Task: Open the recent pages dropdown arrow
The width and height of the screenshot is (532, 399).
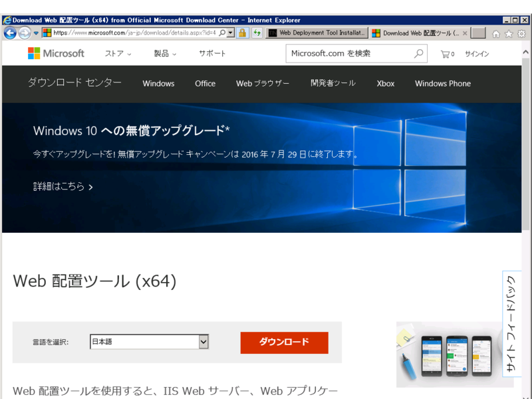Action: pyautogui.click(x=36, y=33)
